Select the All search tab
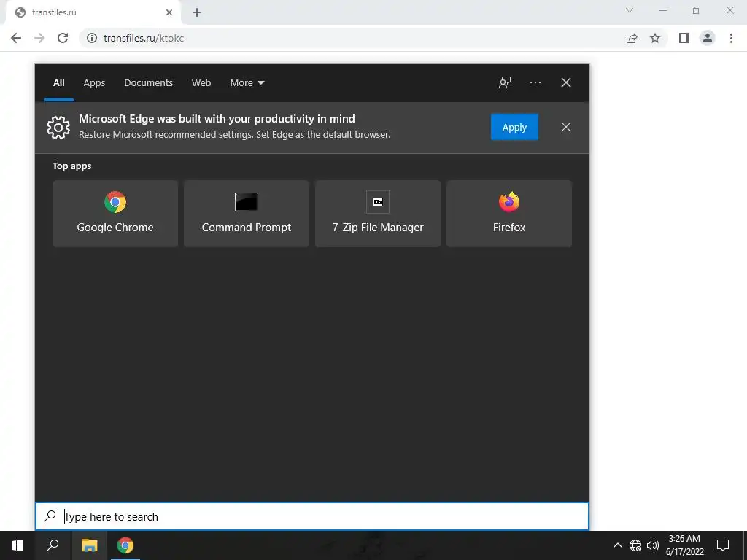Viewport: 747px width, 560px height. click(x=58, y=83)
